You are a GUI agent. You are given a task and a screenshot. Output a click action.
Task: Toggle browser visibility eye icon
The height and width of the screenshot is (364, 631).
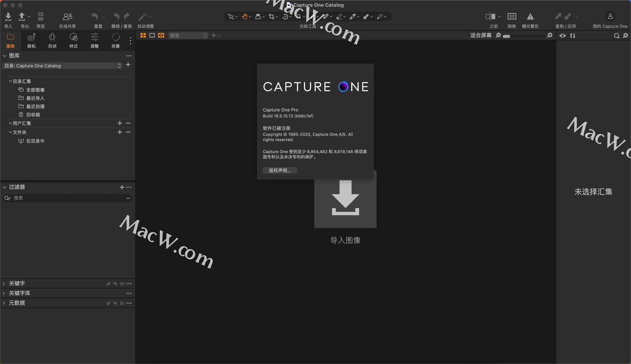click(563, 35)
